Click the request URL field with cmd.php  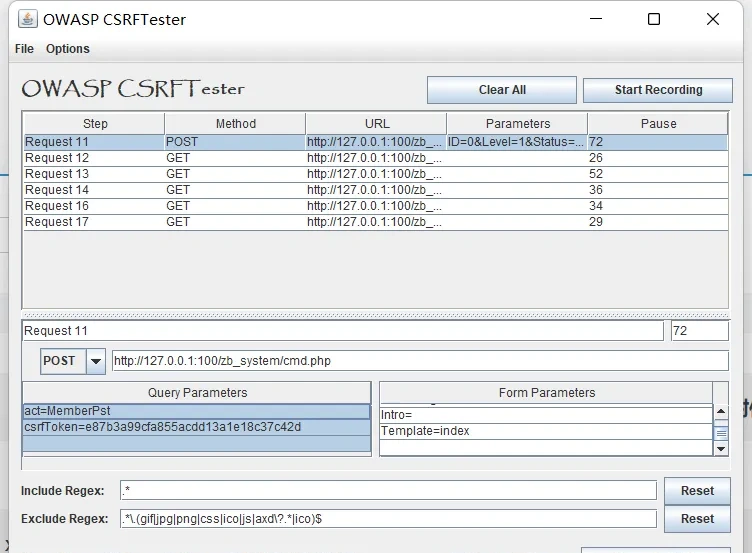click(420, 361)
